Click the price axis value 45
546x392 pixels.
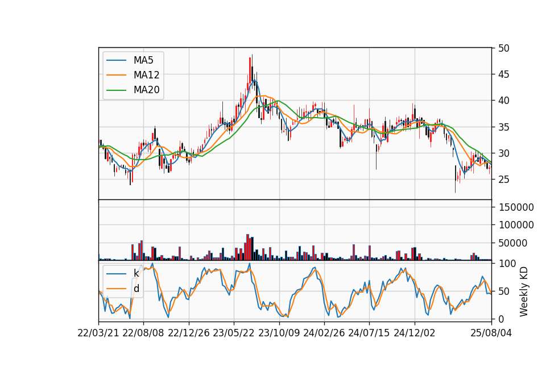point(504,74)
